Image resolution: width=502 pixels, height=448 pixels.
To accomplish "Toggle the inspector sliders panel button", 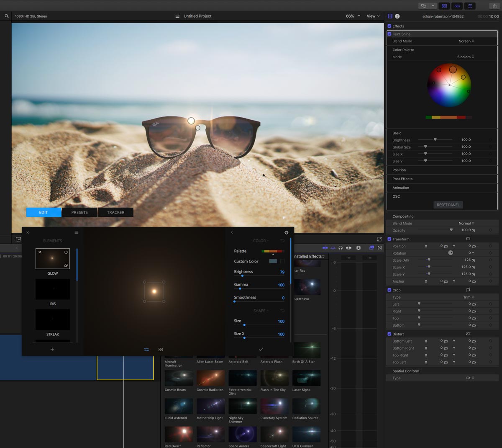I will point(470,6).
